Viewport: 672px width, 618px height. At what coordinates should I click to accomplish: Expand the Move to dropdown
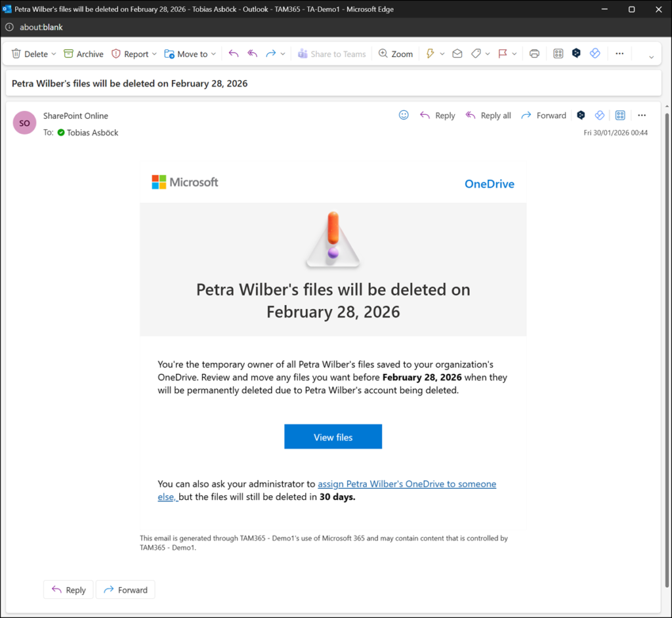pos(213,54)
